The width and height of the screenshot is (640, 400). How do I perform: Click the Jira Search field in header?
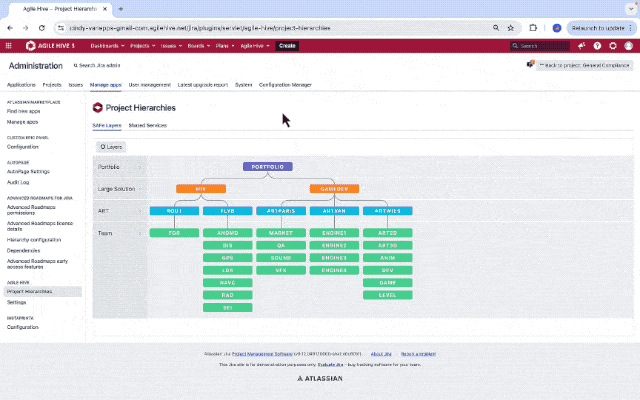[x=540, y=46]
